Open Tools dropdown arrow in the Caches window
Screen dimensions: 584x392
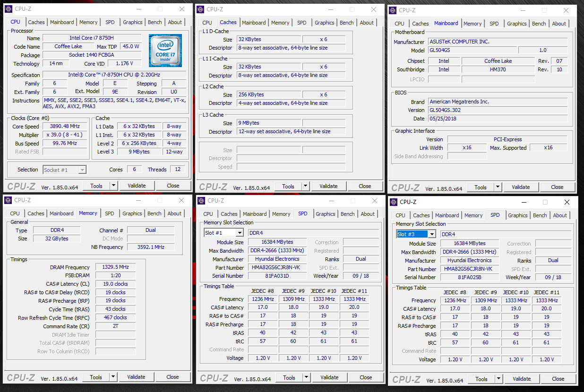(306, 186)
